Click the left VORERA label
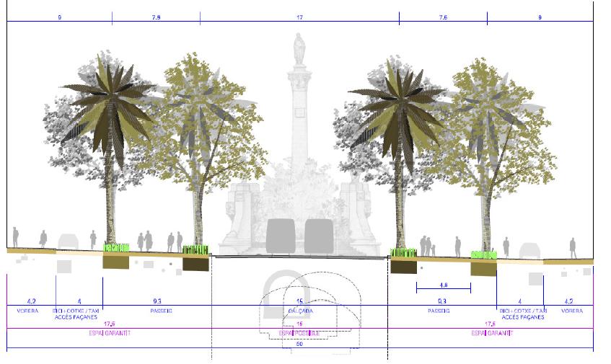This screenshot has height=364, width=611. point(31,311)
